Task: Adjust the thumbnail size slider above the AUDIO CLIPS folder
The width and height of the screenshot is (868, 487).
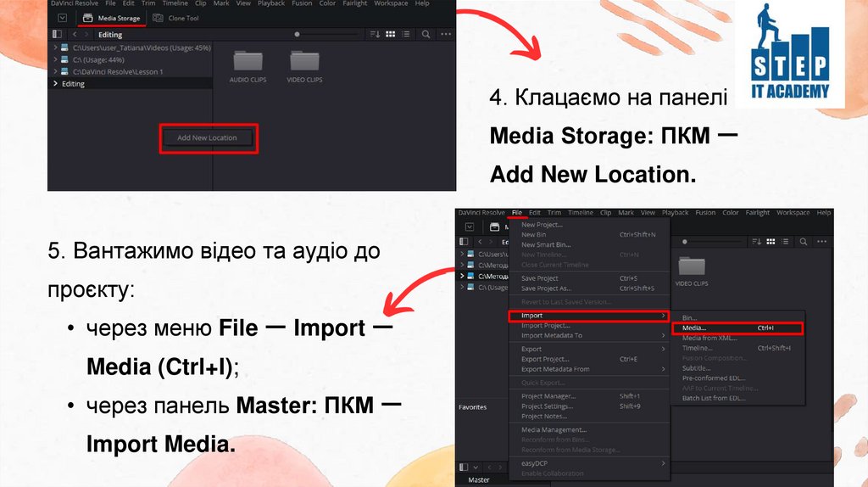Action: tap(298, 34)
